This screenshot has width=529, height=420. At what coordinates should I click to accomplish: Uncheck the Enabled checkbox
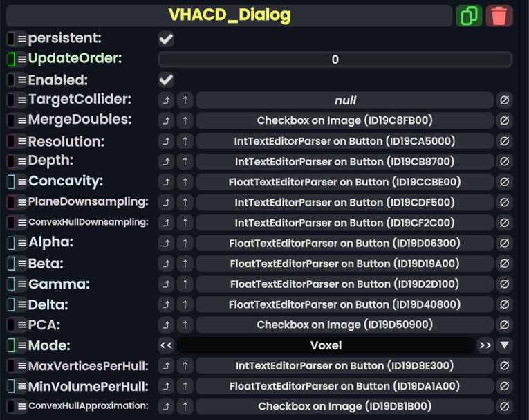166,80
